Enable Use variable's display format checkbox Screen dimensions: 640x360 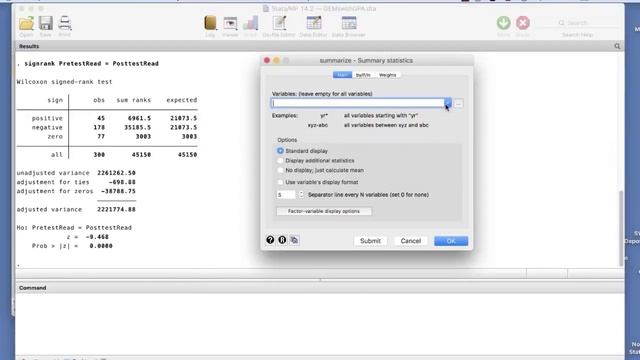click(280, 182)
